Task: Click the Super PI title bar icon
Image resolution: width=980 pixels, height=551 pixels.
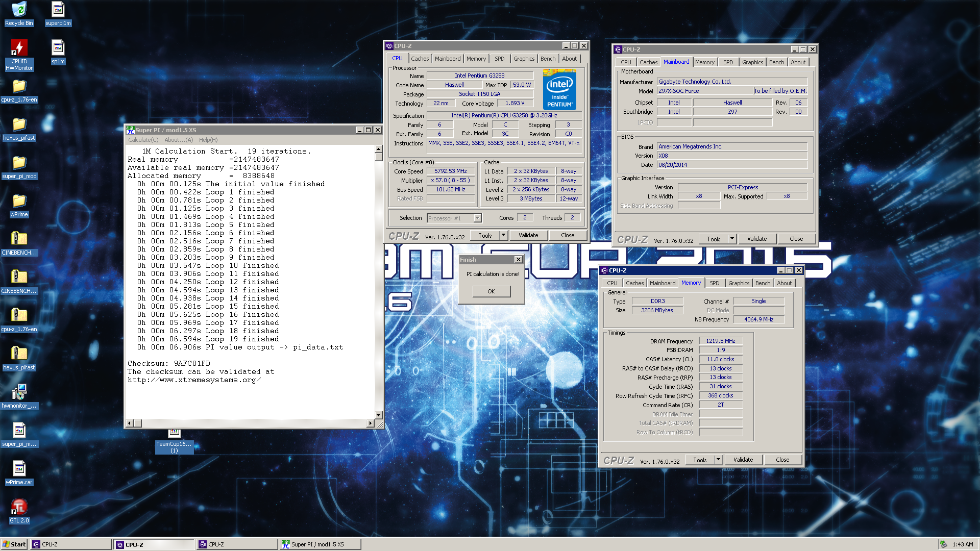Action: (130, 130)
